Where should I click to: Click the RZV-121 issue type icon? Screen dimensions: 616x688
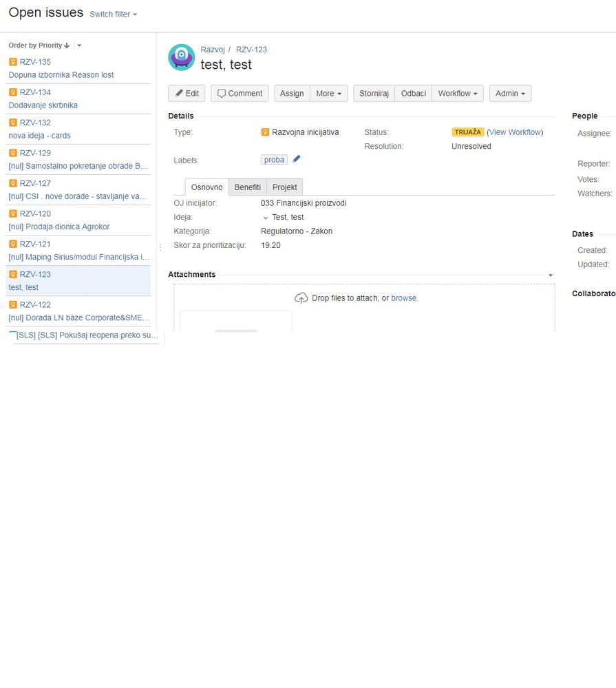coord(13,244)
